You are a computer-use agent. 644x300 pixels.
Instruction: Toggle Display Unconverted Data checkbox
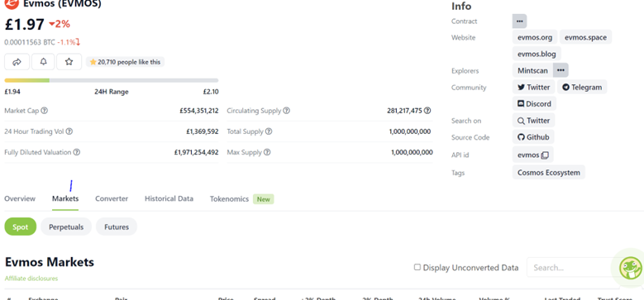point(417,267)
